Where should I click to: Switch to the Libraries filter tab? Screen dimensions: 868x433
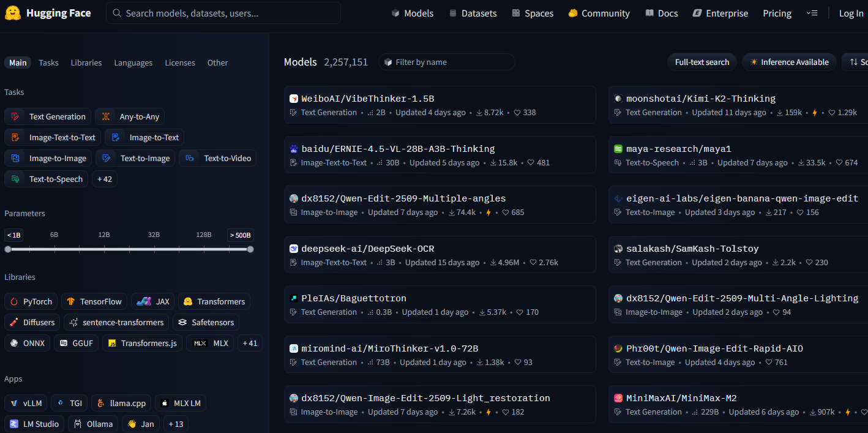(x=86, y=62)
